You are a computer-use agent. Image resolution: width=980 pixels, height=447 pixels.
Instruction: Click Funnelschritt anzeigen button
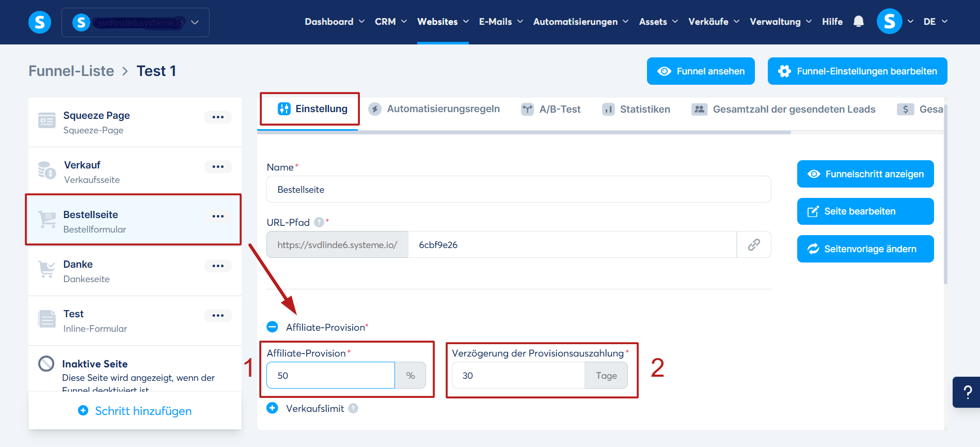coord(865,174)
